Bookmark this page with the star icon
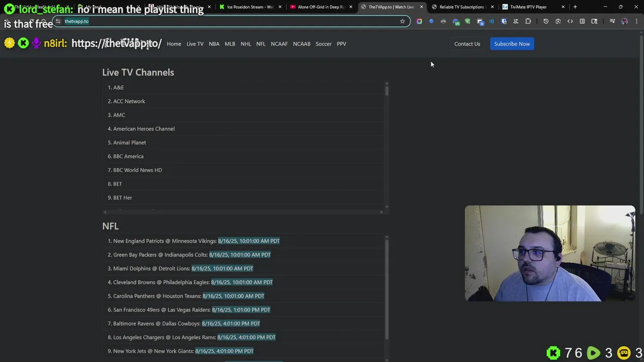Viewport: 644px width, 362px height. (x=403, y=21)
